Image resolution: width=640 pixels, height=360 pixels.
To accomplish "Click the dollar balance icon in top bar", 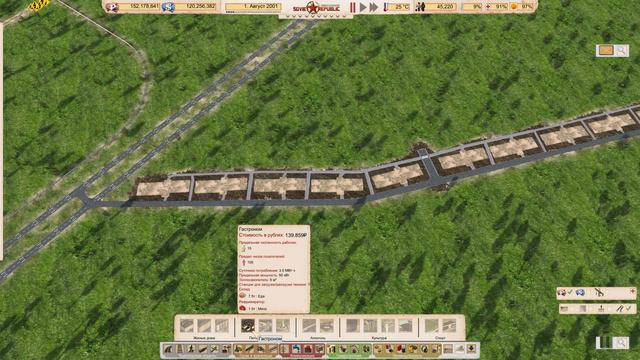I will point(168,7).
